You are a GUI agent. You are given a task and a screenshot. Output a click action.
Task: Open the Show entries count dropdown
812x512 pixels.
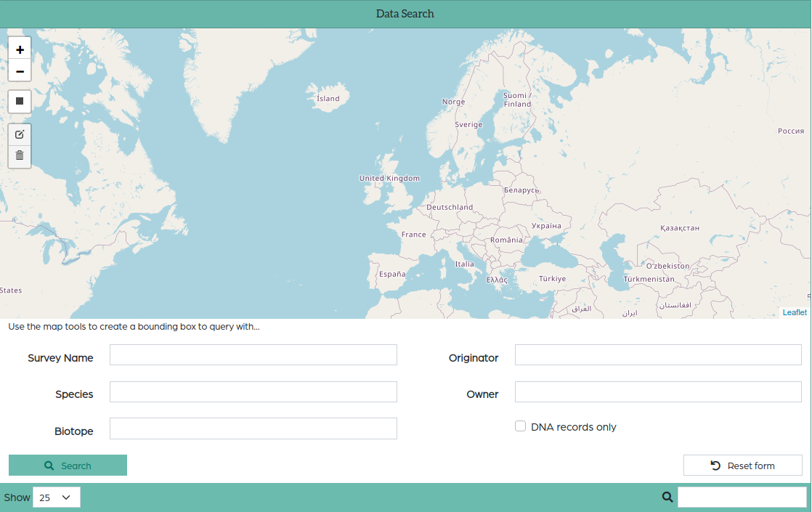point(57,497)
